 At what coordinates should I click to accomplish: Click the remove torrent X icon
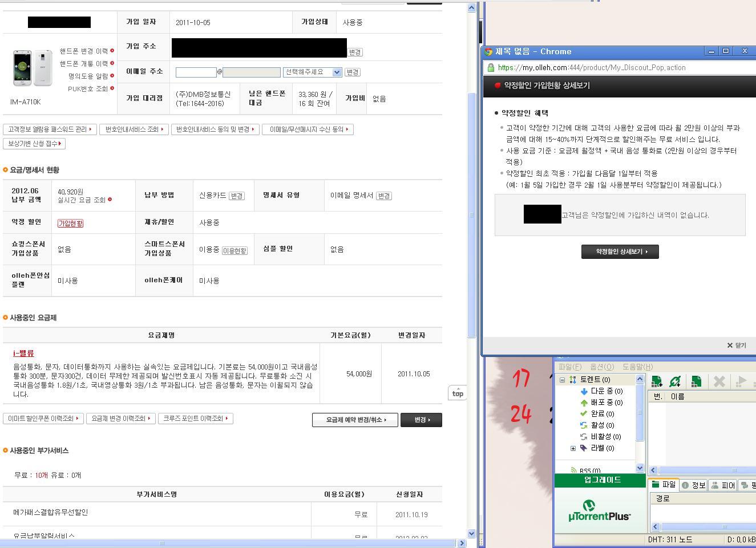(719, 381)
